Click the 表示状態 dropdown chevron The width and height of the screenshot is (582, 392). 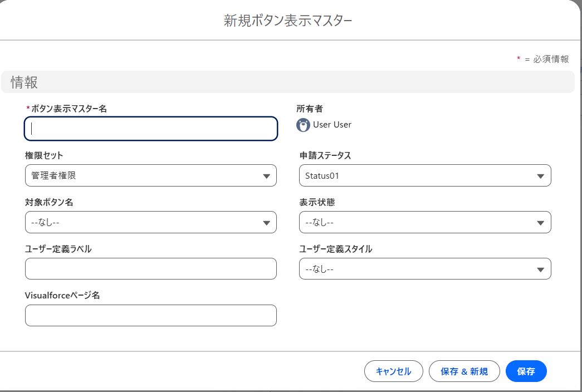pyautogui.click(x=540, y=222)
